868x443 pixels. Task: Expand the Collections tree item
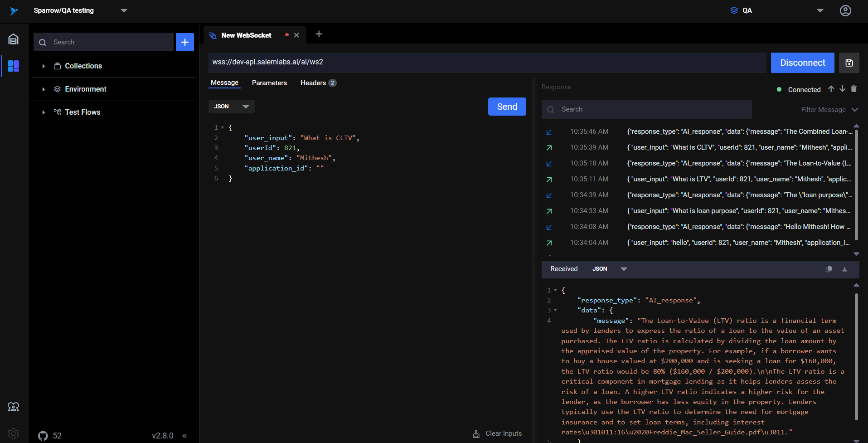[x=44, y=66]
